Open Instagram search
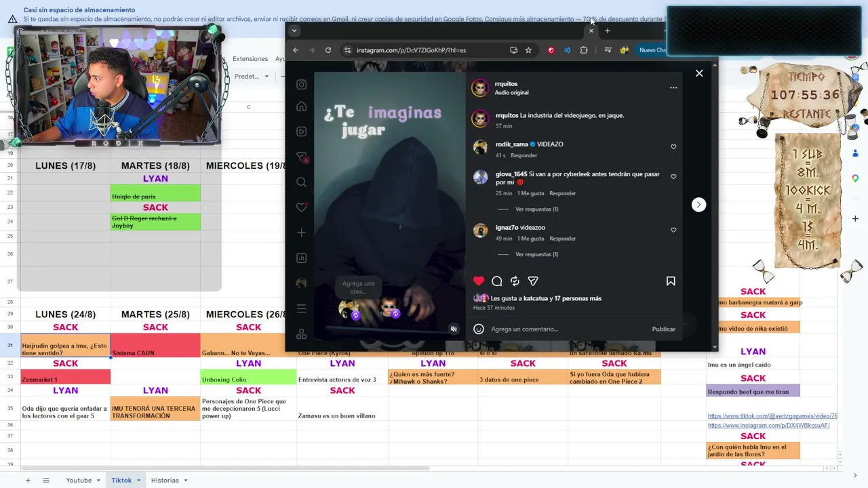The width and height of the screenshot is (868, 488). [x=302, y=182]
